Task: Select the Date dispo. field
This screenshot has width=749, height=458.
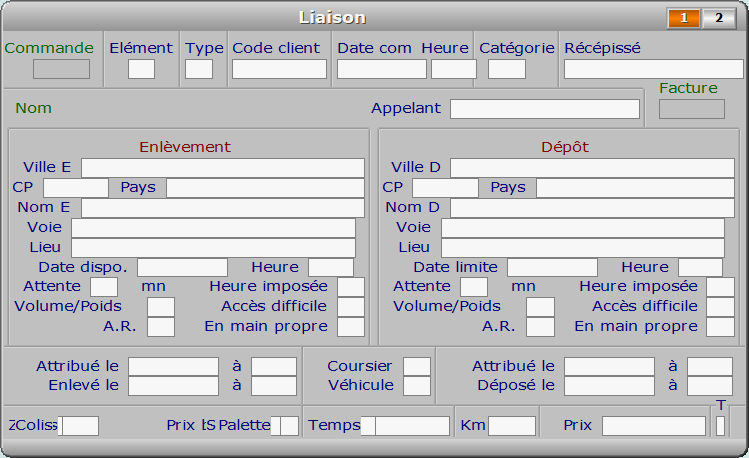Action: [x=182, y=267]
